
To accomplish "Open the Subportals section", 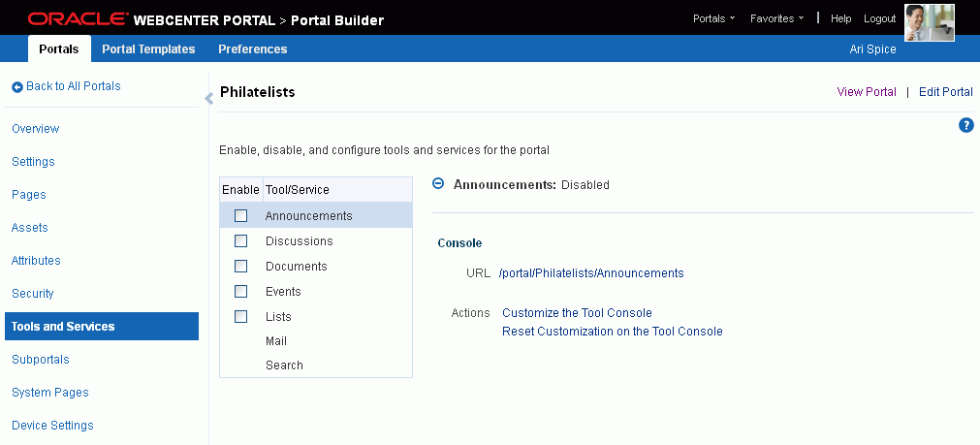I will coord(41,360).
